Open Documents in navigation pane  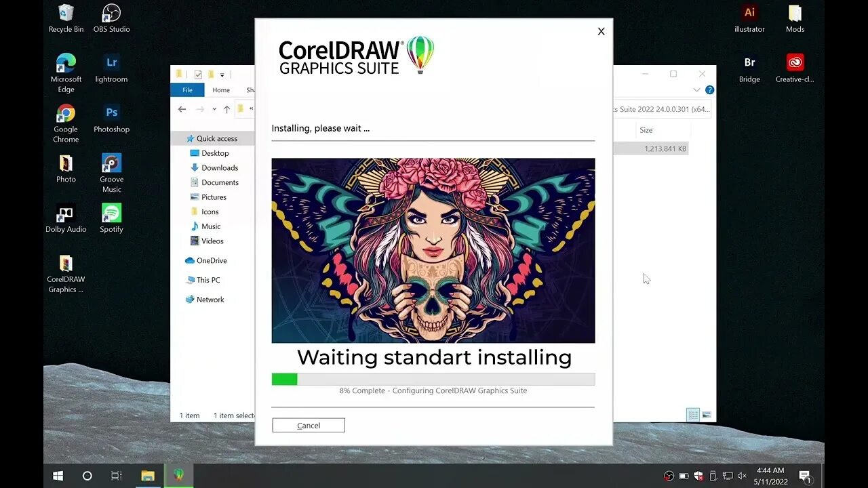(x=214, y=182)
